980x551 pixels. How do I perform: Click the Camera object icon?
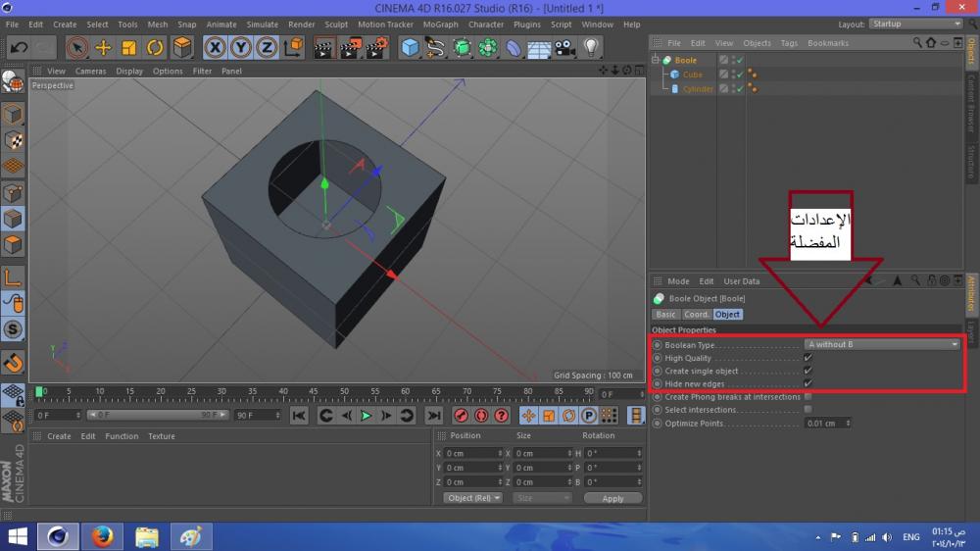(x=564, y=47)
